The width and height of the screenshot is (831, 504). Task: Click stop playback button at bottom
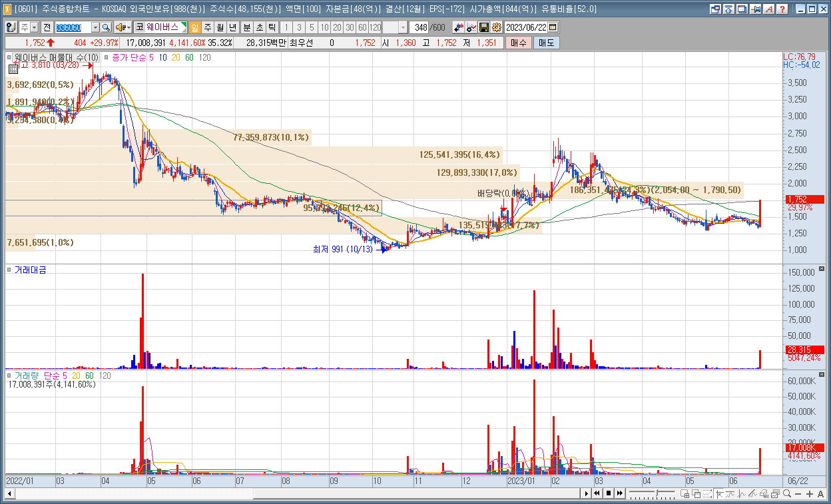pyautogui.click(x=609, y=493)
